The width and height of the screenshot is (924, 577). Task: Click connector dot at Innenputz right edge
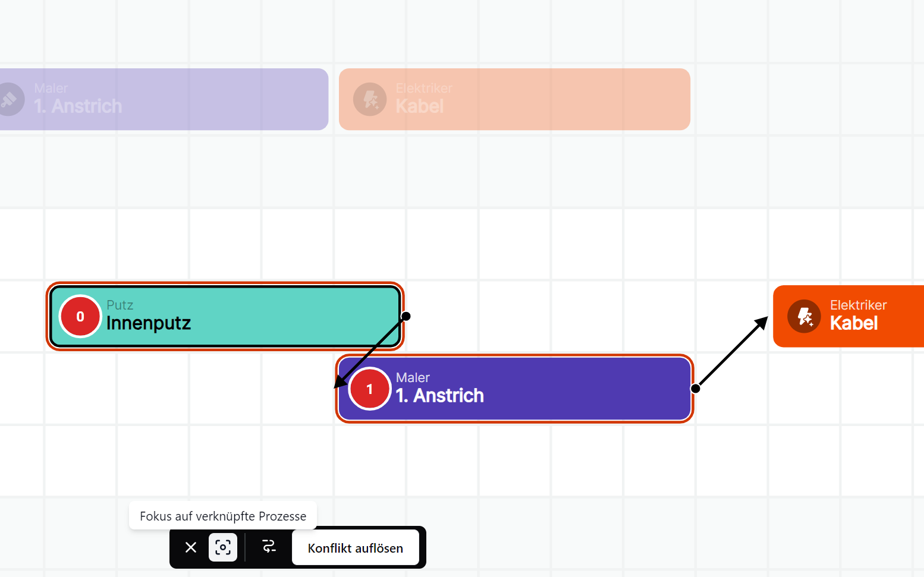pos(406,316)
